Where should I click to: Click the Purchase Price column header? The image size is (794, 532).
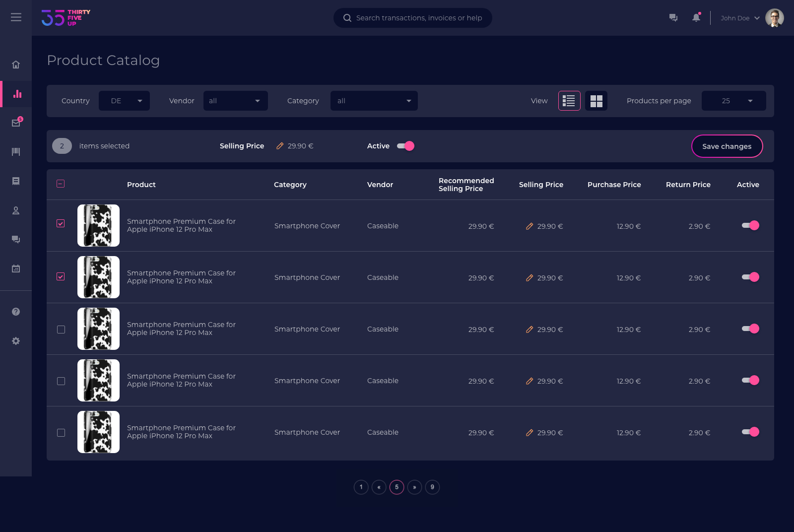click(614, 185)
